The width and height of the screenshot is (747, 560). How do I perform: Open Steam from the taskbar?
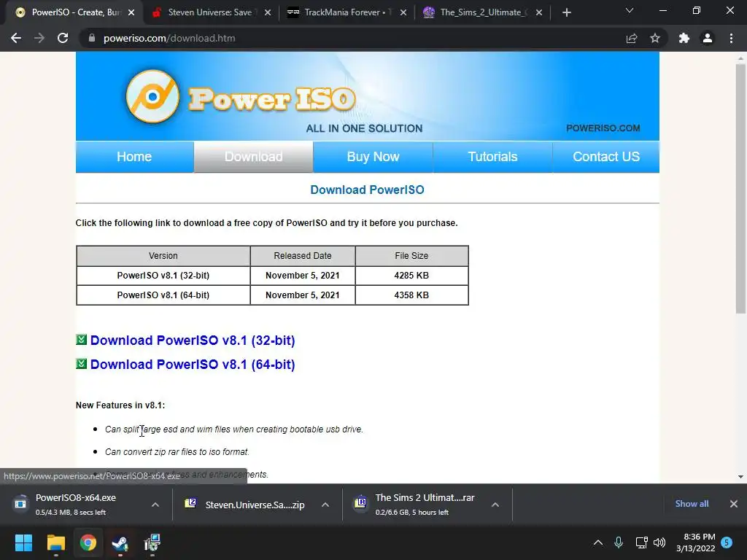pos(120,542)
